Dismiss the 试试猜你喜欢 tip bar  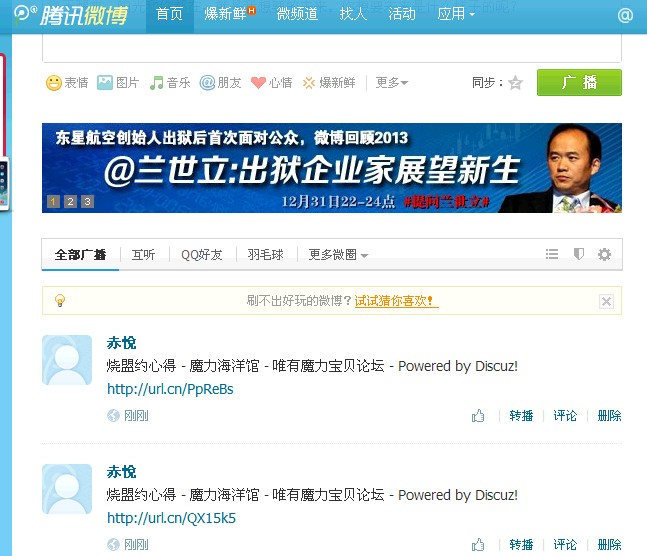coord(606,301)
